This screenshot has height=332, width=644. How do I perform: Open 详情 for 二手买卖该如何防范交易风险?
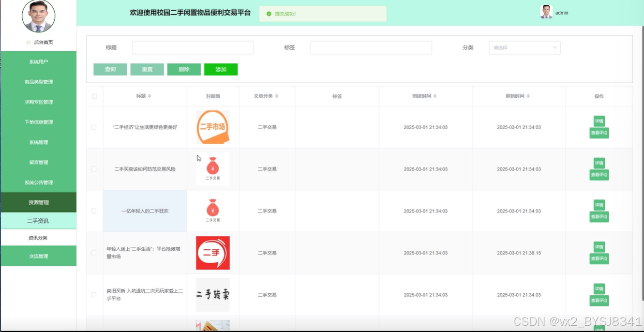[x=599, y=164]
